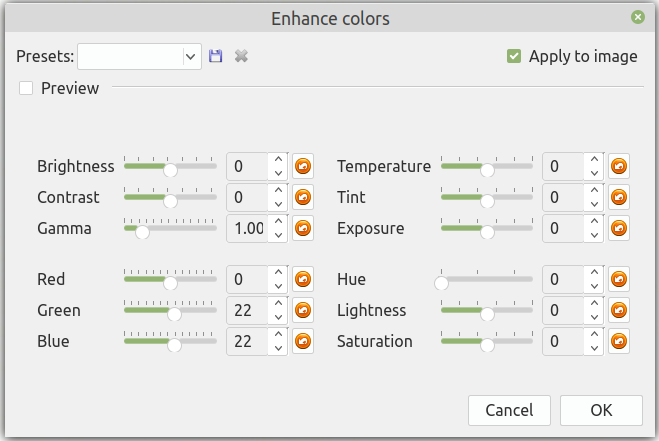Image resolution: width=659 pixels, height=441 pixels.
Task: Click the Lightness value input field
Action: point(563,310)
